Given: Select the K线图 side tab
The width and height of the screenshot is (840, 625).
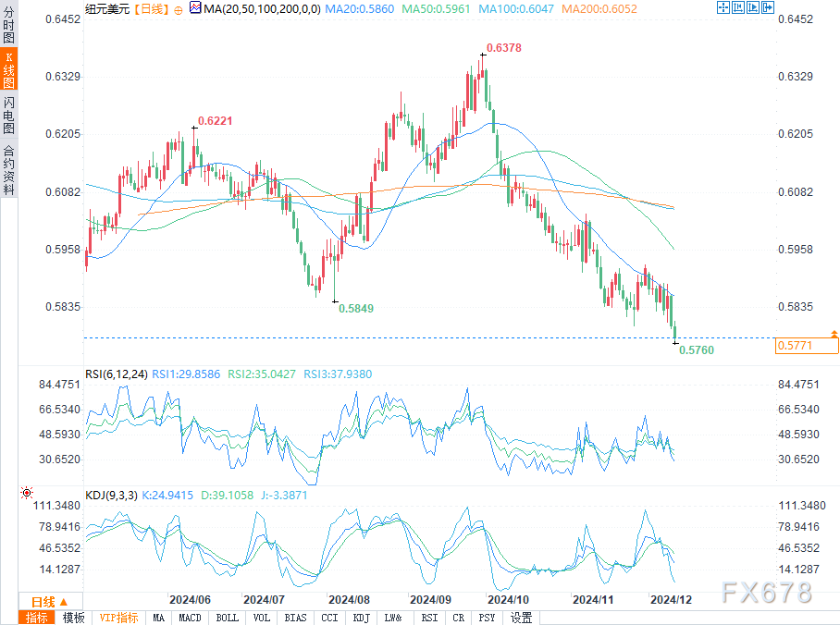Looking at the screenshot, I should point(8,69).
